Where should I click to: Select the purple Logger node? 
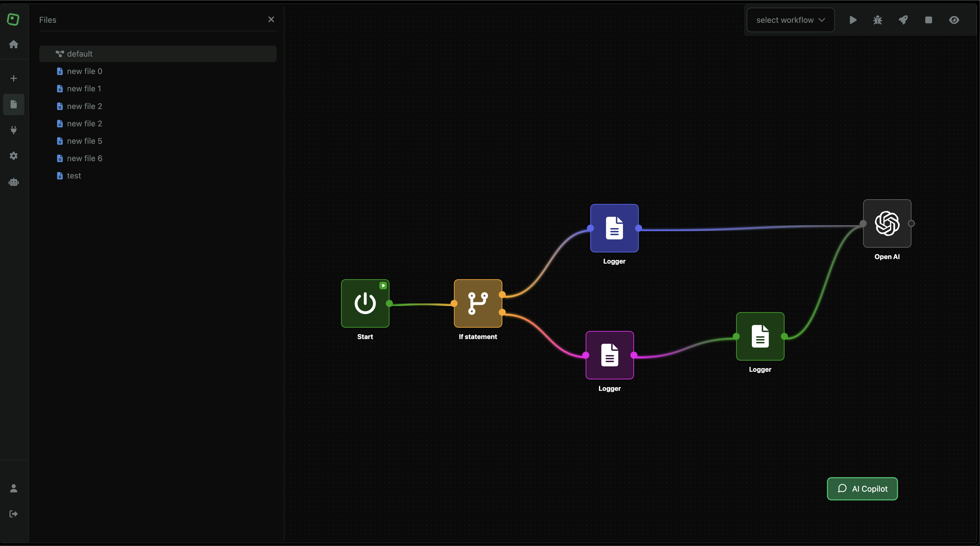tap(610, 355)
